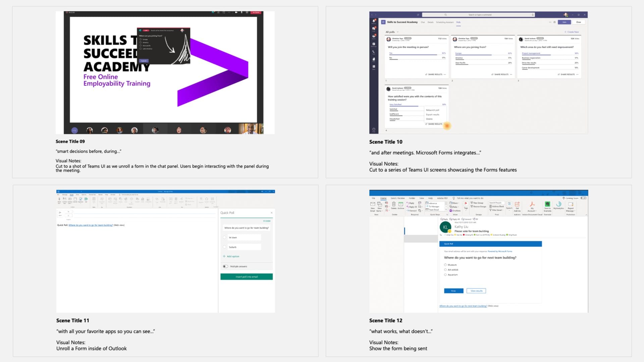Click Teams search command box

click(x=478, y=15)
